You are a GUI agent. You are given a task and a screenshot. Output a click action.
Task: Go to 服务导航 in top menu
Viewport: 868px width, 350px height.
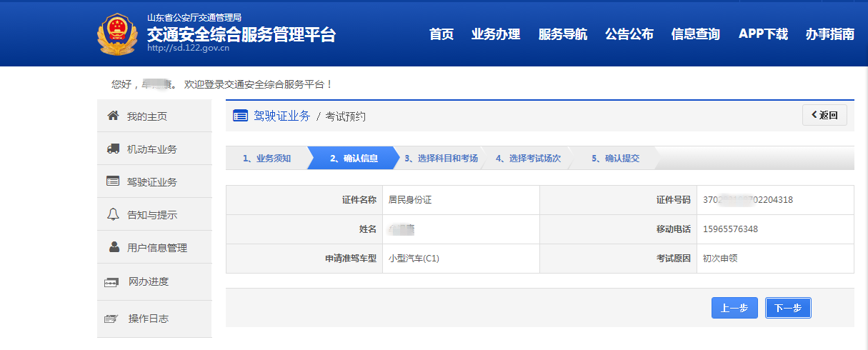[562, 34]
